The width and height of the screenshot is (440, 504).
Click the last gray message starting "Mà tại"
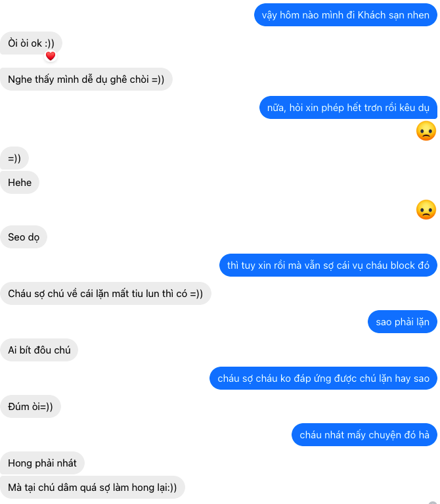click(93, 488)
